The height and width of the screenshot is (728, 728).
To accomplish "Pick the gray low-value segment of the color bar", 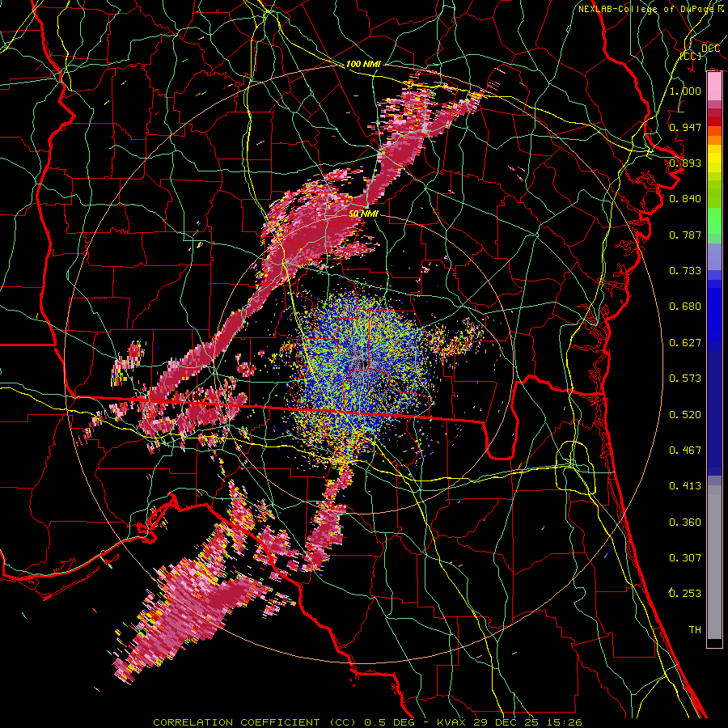I will pos(714,562).
